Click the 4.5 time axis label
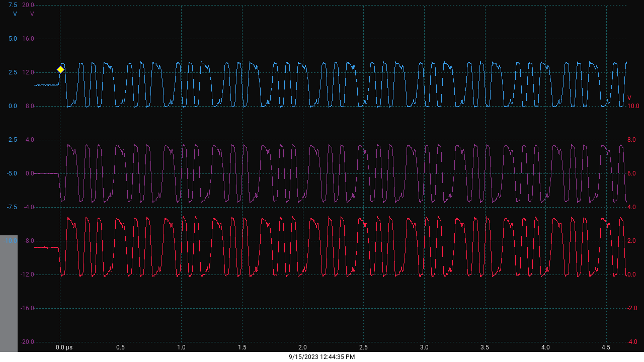This screenshot has width=644, height=362. tap(606, 347)
